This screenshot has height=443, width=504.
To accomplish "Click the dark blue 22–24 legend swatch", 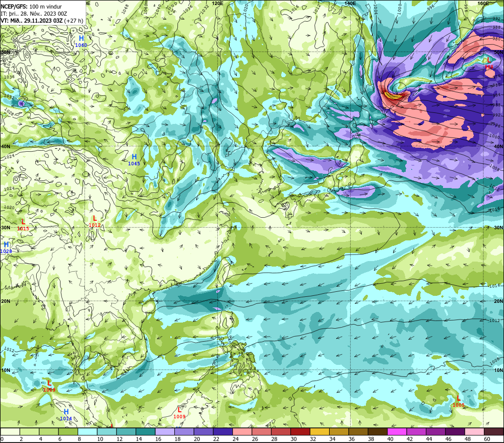I will coord(223,431).
